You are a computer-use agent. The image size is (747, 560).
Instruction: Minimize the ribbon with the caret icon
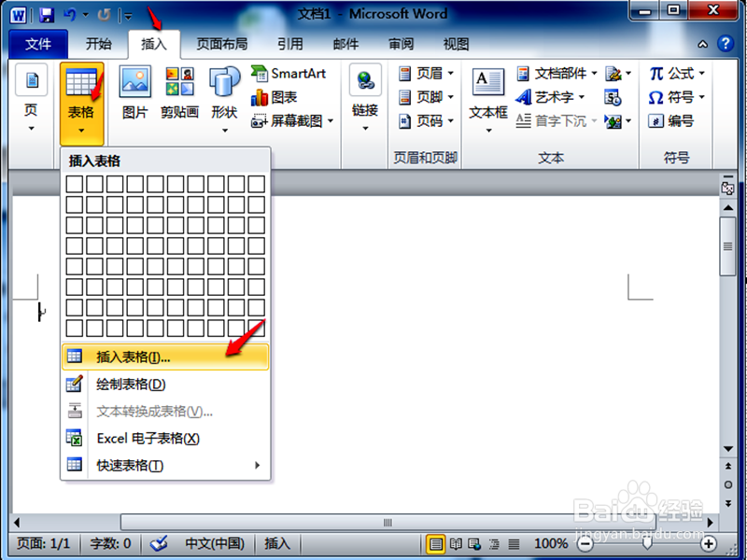pos(703,44)
